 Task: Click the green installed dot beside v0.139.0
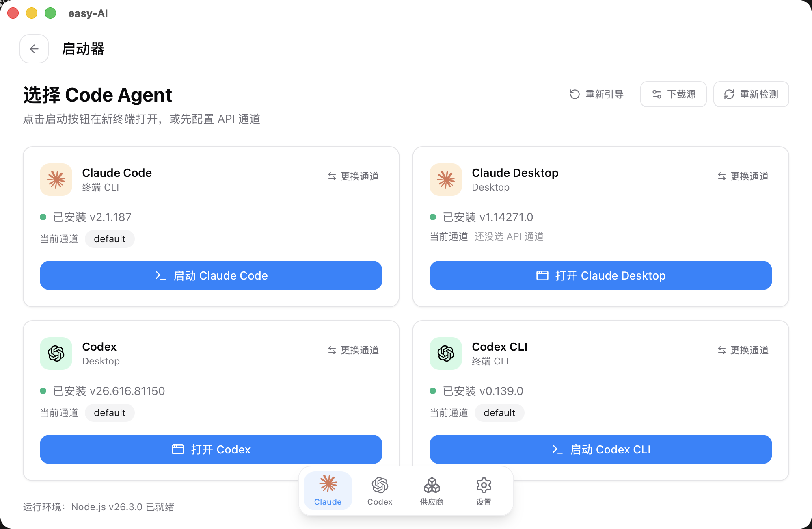point(433,391)
